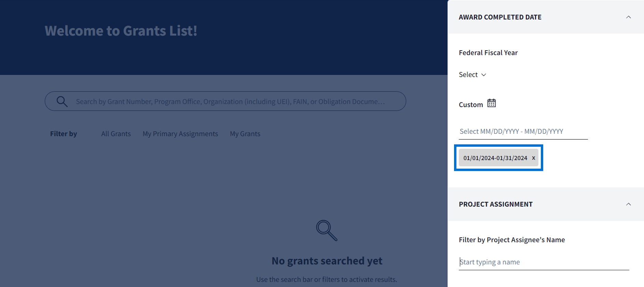
Task: Click the Project Assignment header title
Action: pos(495,204)
